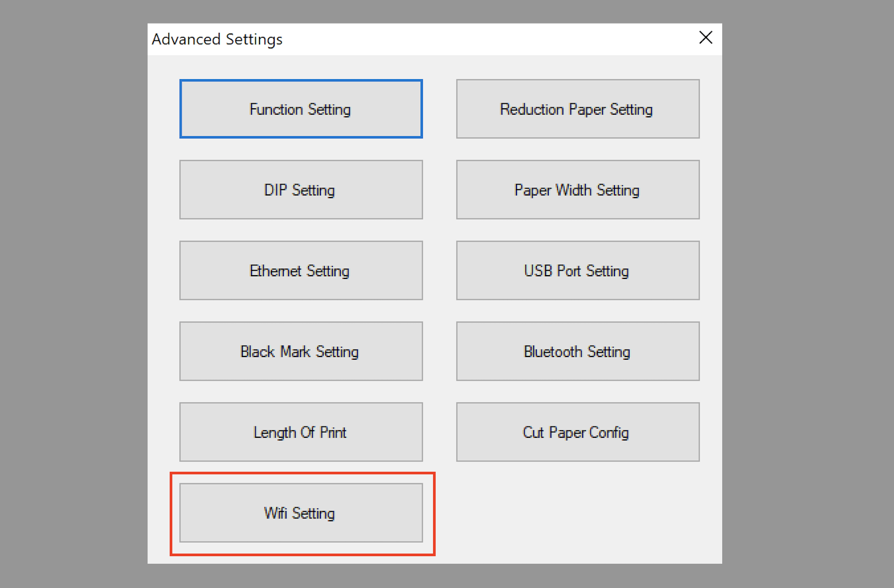The image size is (894, 588).
Task: Select the Paper Width Setting button
Action: tap(577, 190)
